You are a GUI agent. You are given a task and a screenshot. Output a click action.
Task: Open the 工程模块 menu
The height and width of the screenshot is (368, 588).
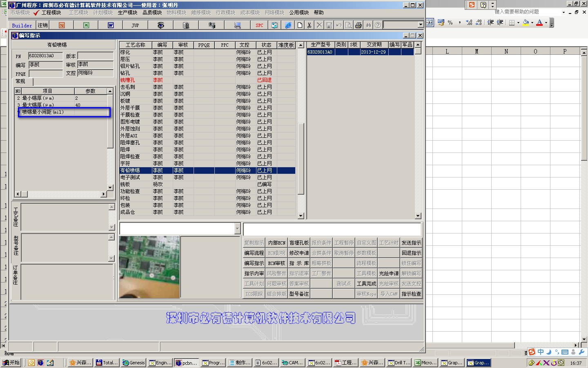[x=51, y=13]
